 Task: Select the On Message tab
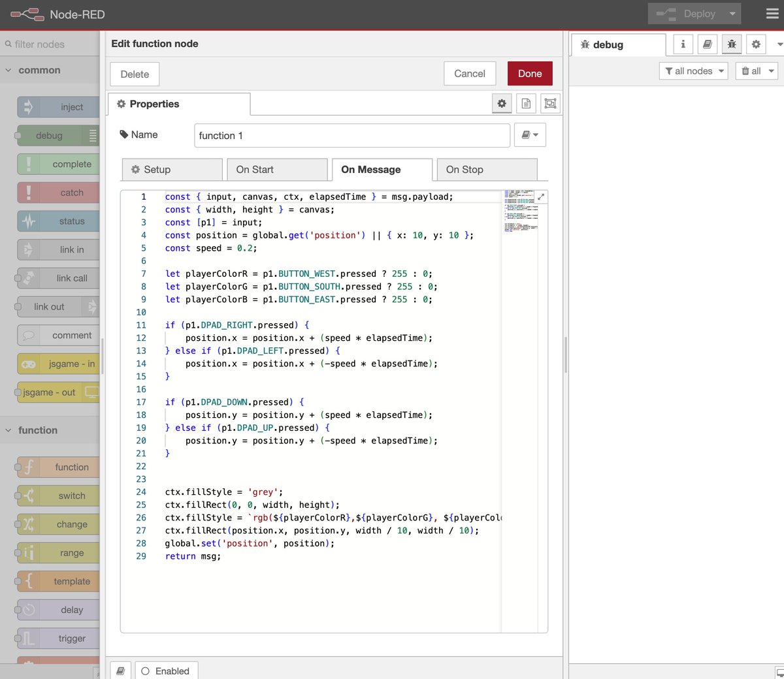[x=382, y=170]
